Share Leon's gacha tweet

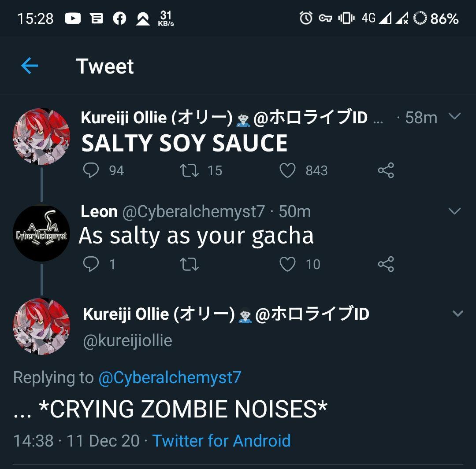386,264
